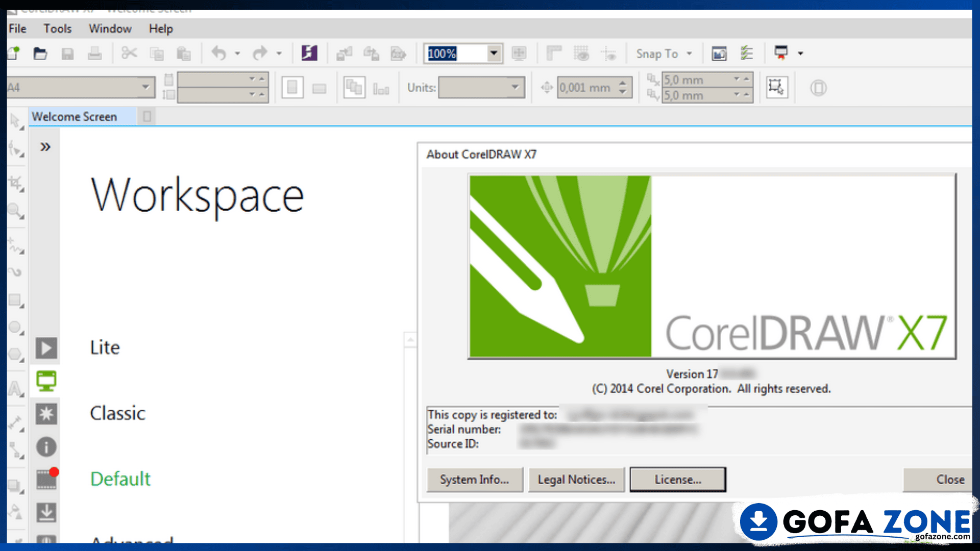Click the Redo arrow
Viewport: 980px width, 551px height.
tap(260, 53)
